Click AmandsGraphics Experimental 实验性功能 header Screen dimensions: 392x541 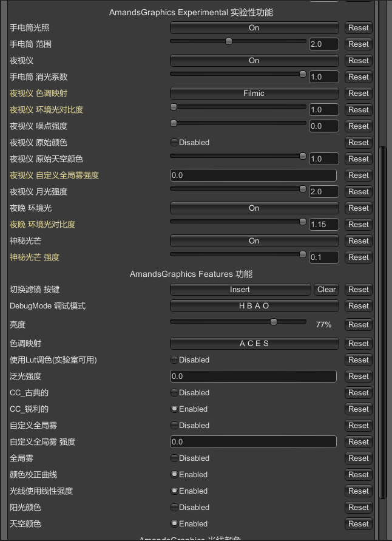(x=191, y=12)
